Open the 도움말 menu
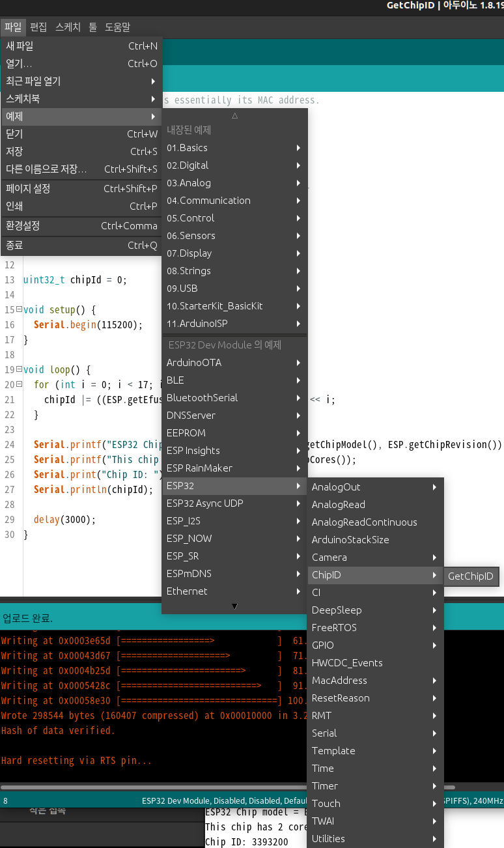The height and width of the screenshot is (848, 504). click(x=117, y=27)
